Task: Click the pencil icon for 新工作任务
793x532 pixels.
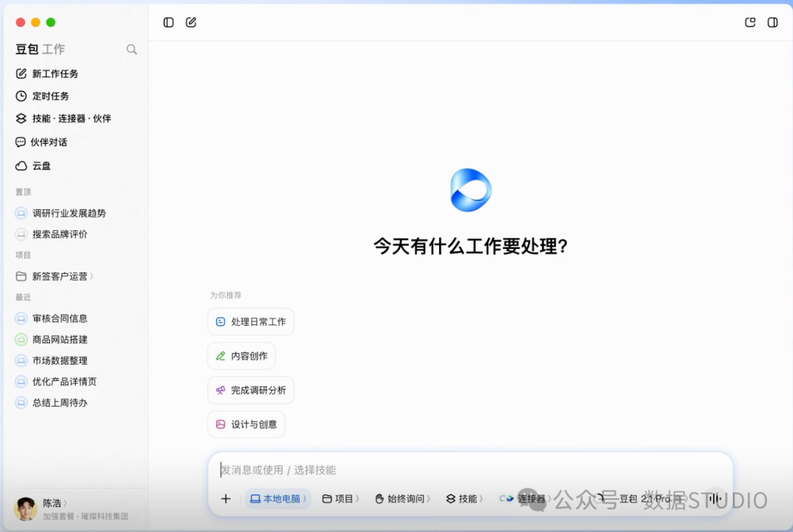Action: pos(21,74)
